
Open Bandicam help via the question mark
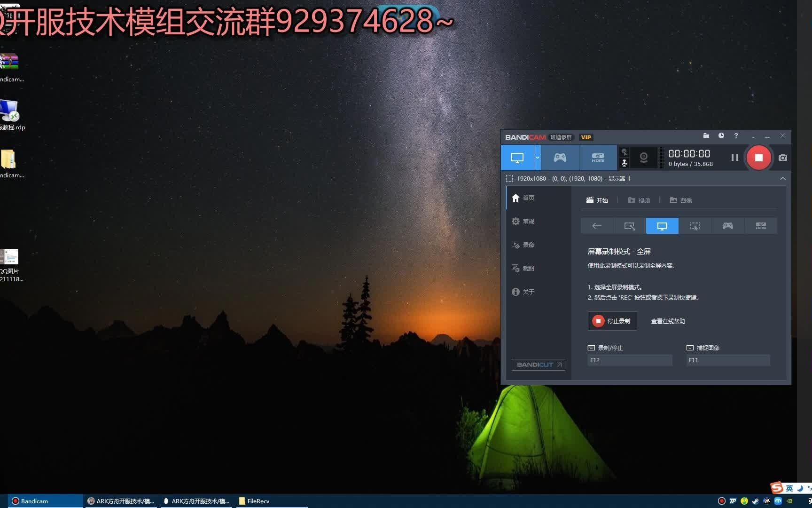coord(736,135)
